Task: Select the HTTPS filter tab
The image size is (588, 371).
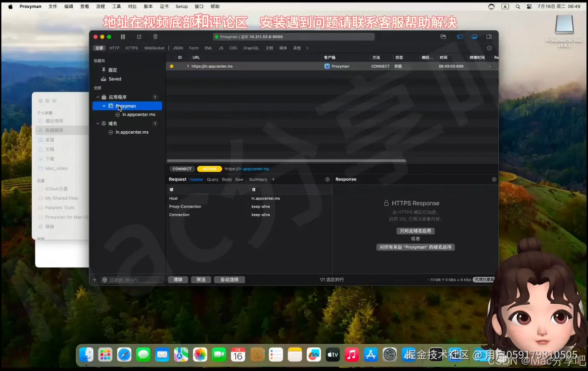Action: (x=132, y=48)
